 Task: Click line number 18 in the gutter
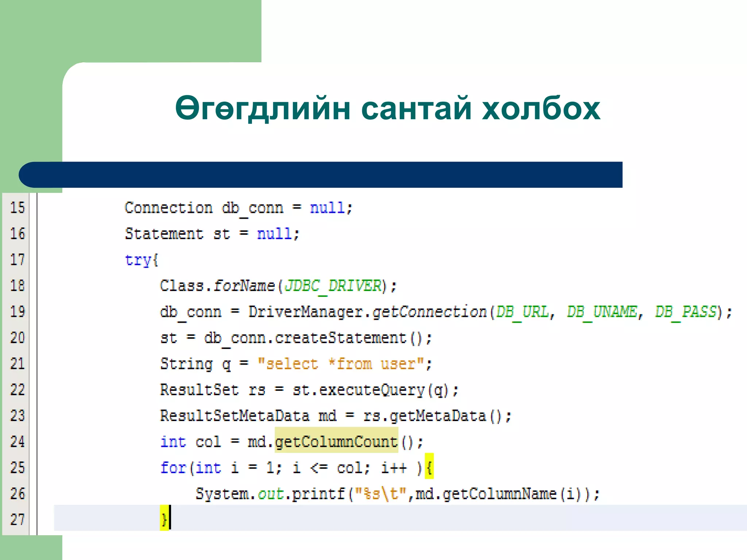click(x=18, y=285)
